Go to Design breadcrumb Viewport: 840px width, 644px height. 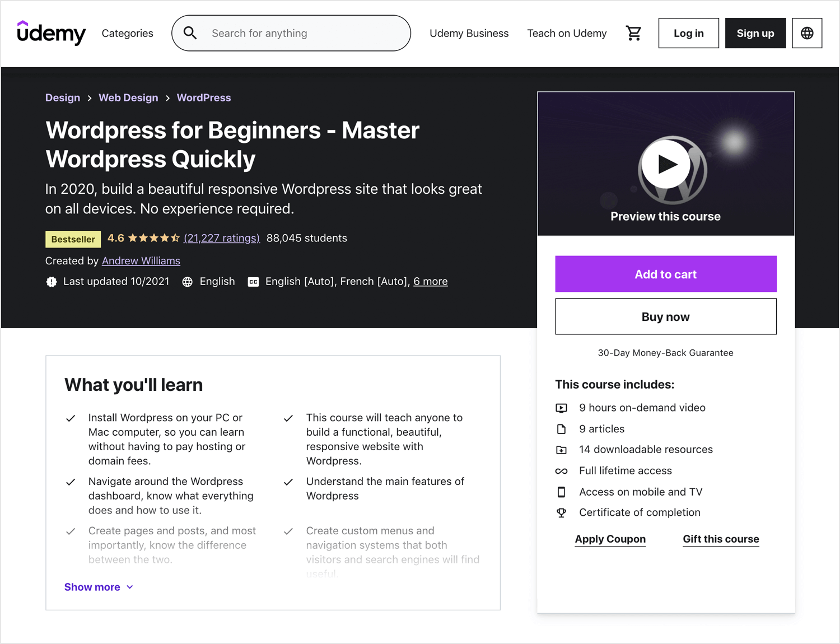63,97
